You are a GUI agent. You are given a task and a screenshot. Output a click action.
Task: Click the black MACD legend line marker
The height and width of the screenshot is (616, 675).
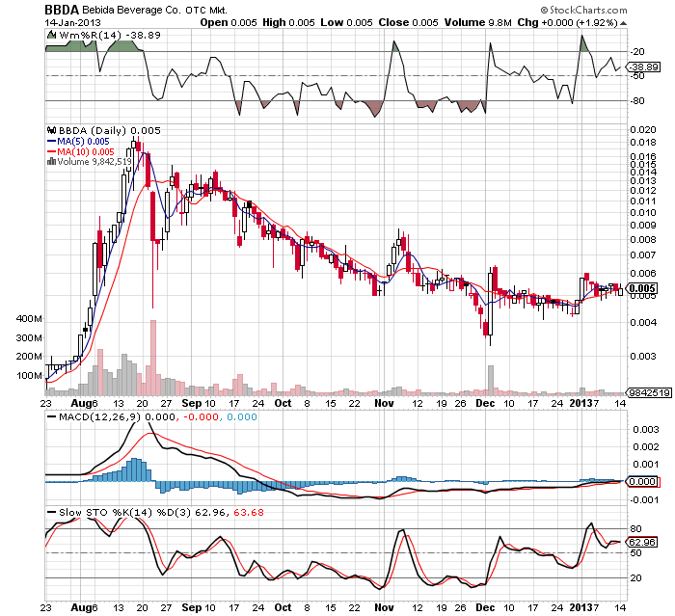point(52,416)
